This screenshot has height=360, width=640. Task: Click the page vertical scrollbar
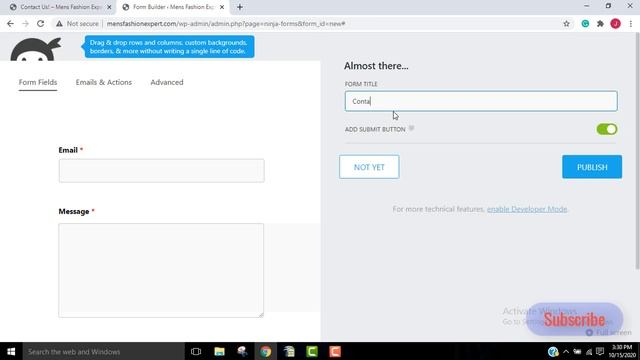coord(637,151)
